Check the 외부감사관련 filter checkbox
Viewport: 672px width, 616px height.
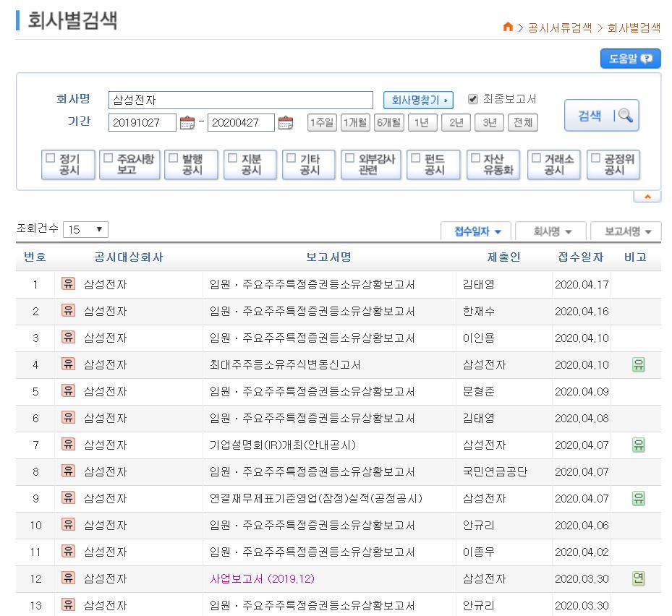tap(350, 158)
